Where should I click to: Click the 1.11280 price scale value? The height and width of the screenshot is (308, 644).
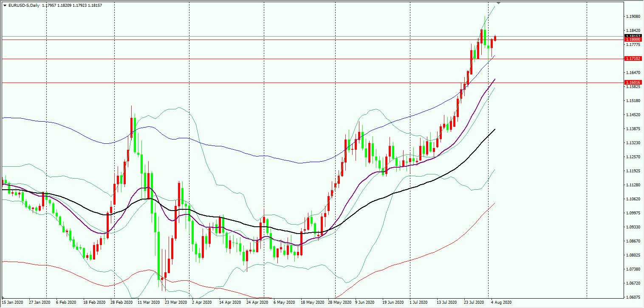tap(633, 185)
